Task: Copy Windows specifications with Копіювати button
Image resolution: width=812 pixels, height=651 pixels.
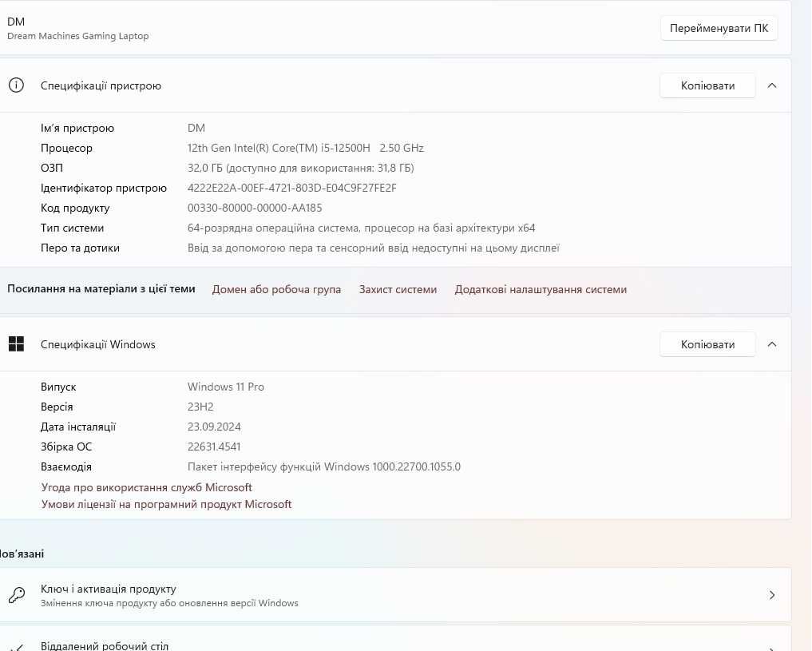Action: click(707, 344)
